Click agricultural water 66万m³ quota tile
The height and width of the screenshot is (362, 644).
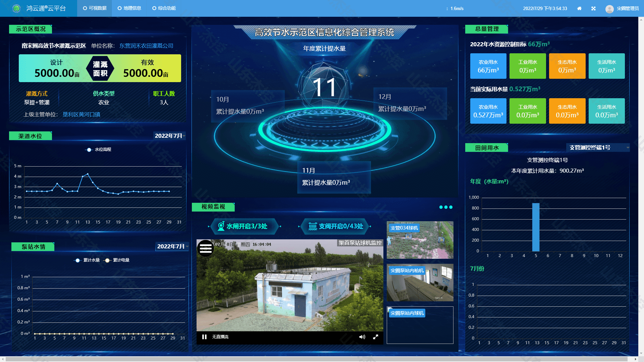[488, 66]
